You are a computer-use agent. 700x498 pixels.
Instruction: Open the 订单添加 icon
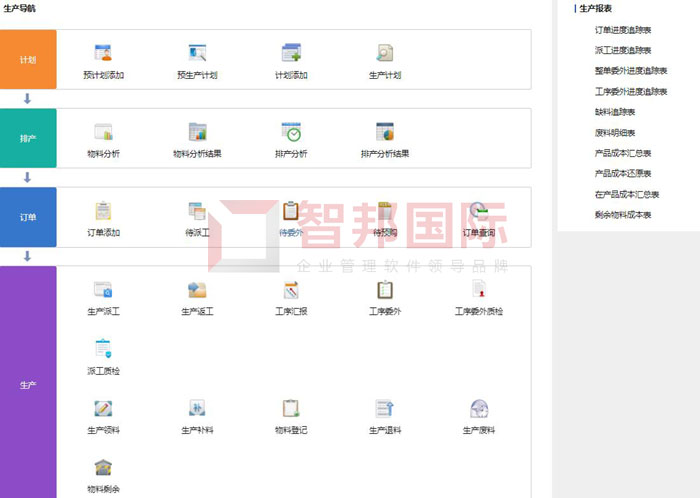[x=103, y=211]
